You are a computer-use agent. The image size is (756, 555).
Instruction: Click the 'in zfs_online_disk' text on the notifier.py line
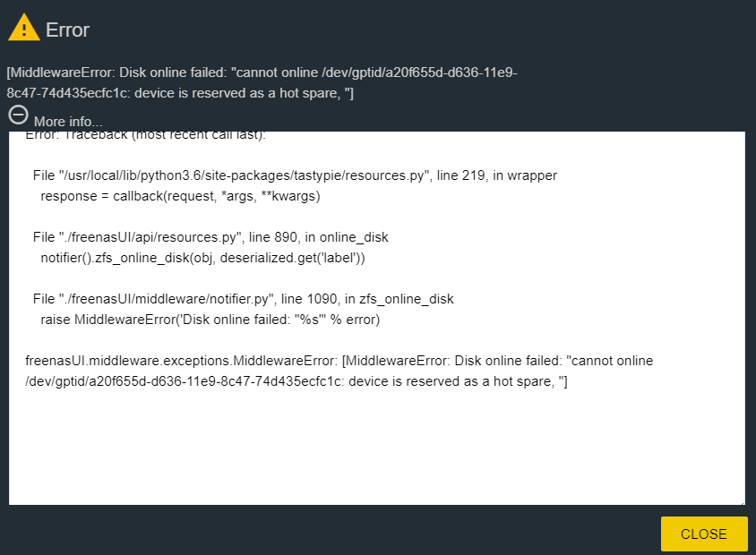[x=399, y=299]
